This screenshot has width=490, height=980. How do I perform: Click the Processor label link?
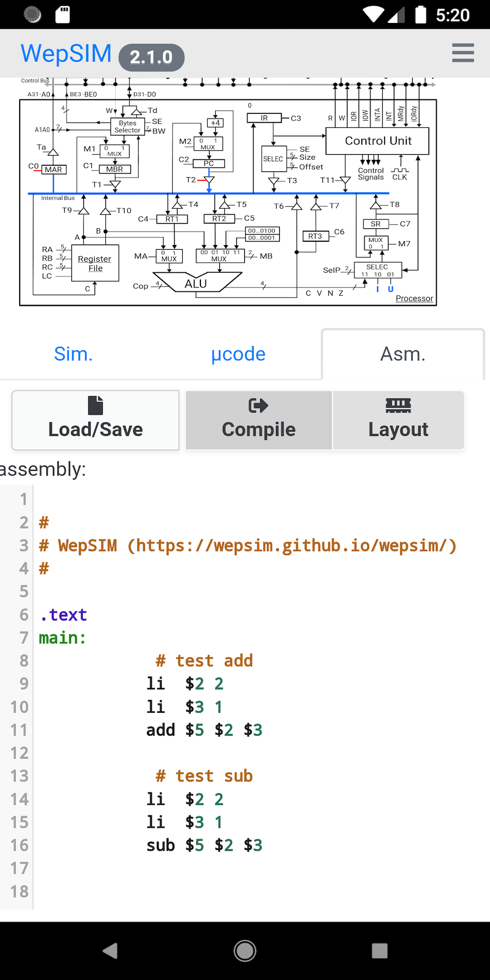pos(414,298)
